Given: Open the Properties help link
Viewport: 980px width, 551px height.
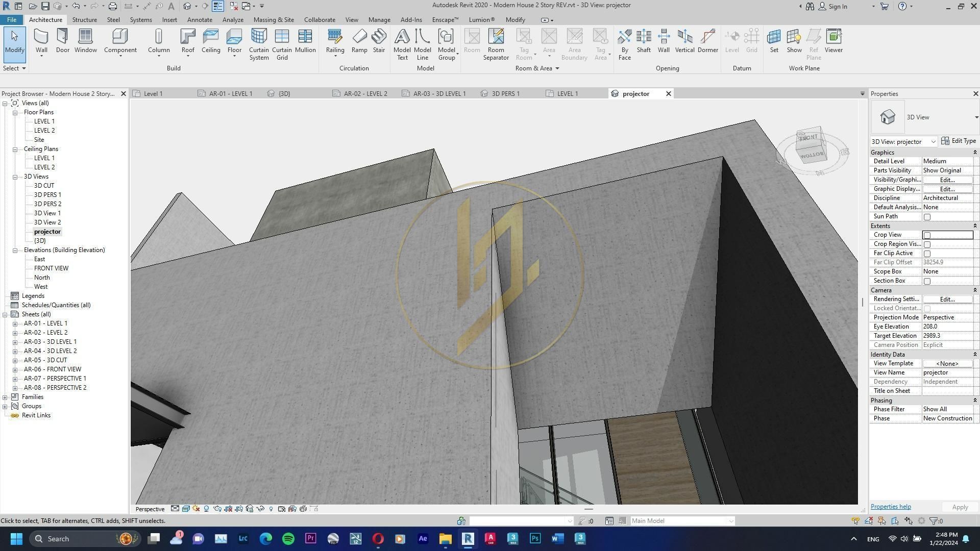Looking at the screenshot, I should [x=891, y=507].
